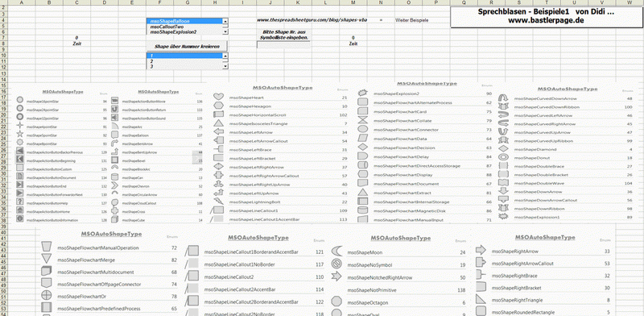Select the flowchart collate hourglass icon
The height and width of the screenshot is (316, 644).
coord(363,120)
